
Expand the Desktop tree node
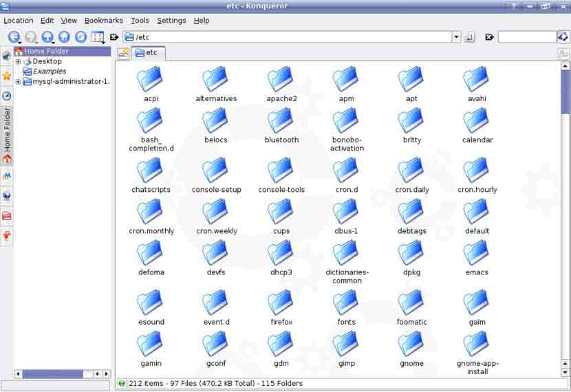click(x=18, y=61)
